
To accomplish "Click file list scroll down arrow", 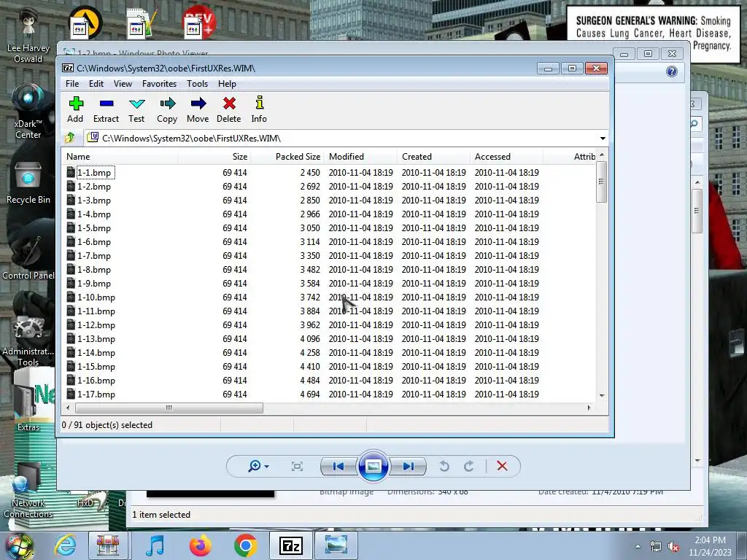I will tap(602, 395).
